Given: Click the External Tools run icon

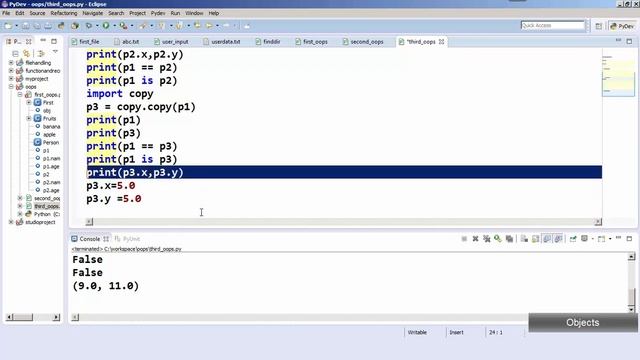Looking at the screenshot, I should pos(123,26).
